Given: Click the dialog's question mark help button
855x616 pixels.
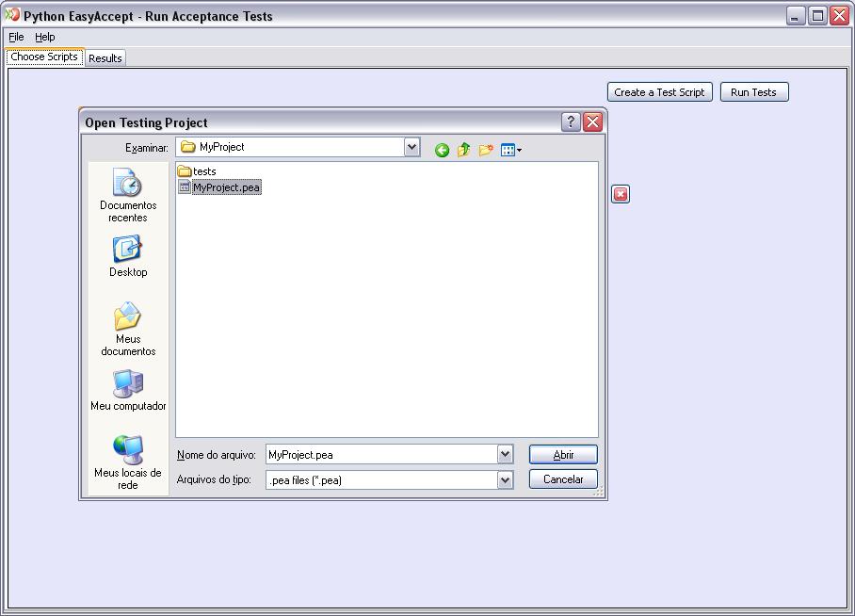Looking at the screenshot, I should click(x=571, y=122).
